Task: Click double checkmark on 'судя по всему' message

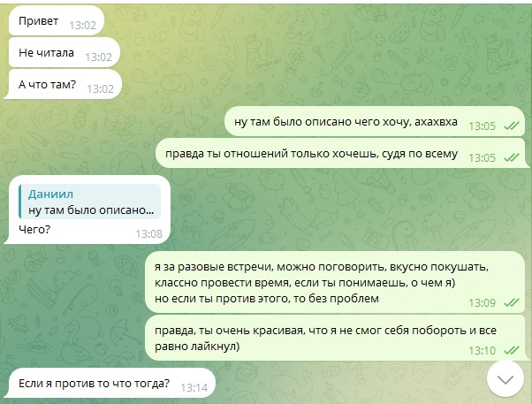Action: tap(512, 158)
